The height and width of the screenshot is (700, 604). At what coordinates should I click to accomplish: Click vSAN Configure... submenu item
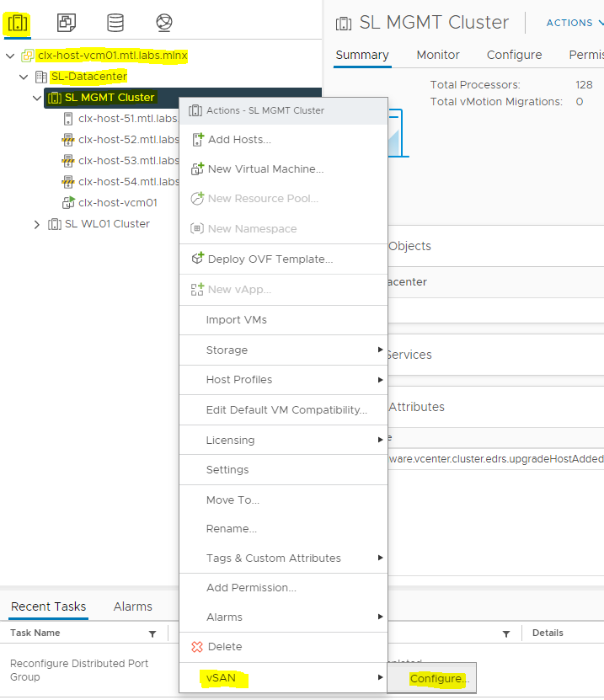[x=431, y=678]
